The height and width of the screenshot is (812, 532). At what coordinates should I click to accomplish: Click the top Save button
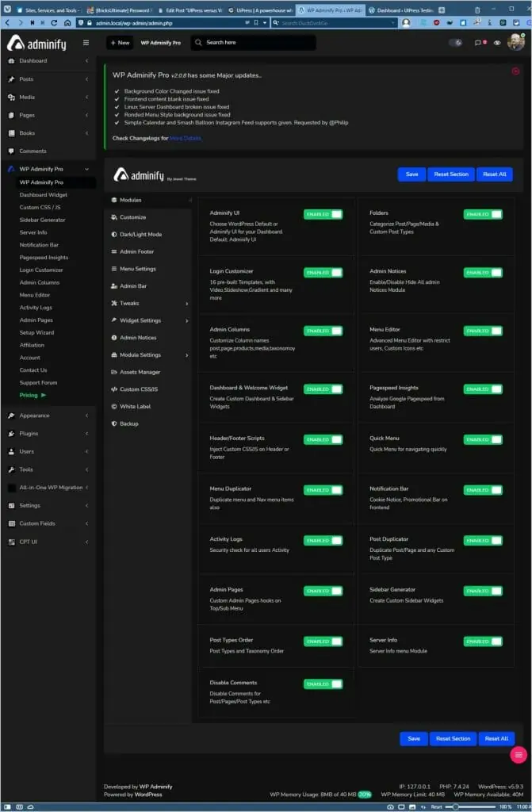coord(411,174)
